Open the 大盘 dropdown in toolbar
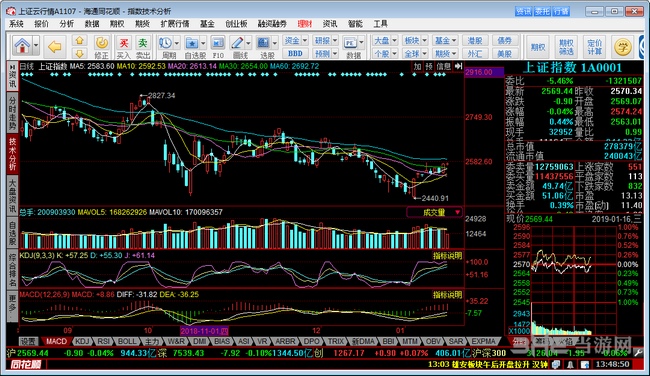This screenshot has height=376, width=650. [385, 41]
